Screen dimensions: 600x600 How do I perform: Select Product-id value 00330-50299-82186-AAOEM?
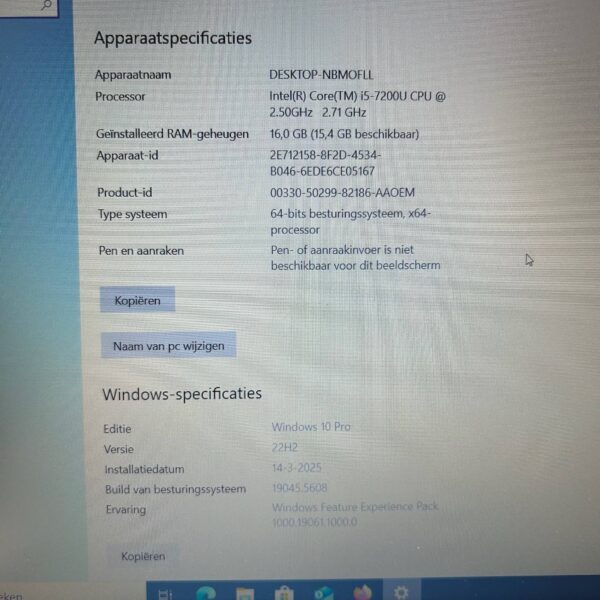coord(342,192)
